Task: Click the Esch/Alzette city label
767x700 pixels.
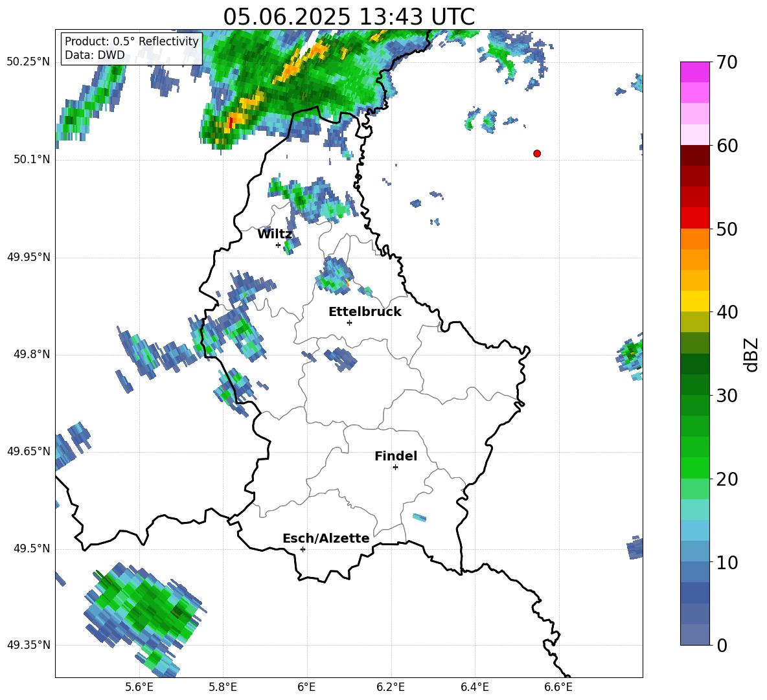Action: click(326, 538)
